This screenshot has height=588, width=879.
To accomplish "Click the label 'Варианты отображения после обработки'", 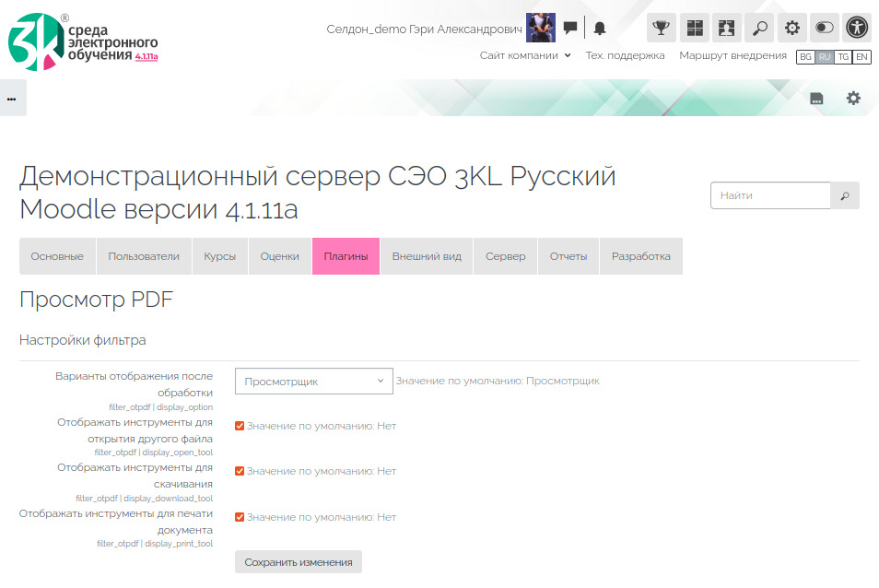I will (134, 384).
